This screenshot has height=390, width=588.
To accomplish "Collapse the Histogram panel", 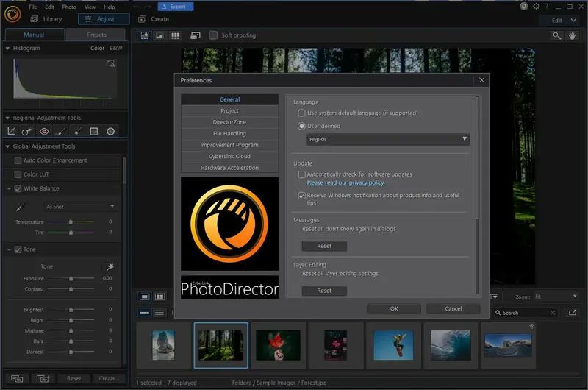I will tap(7, 49).
